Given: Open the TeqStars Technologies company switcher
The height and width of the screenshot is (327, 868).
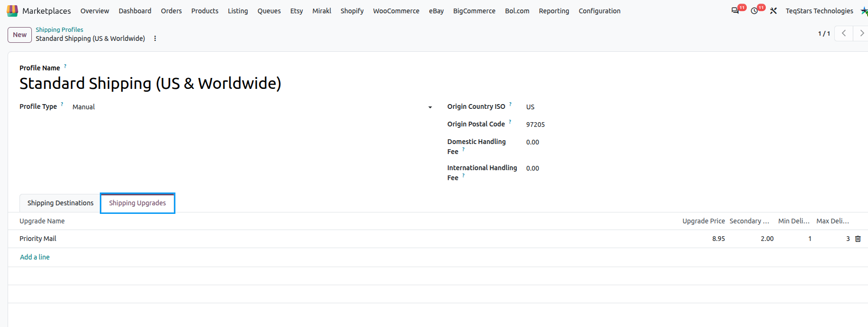Looking at the screenshot, I should tap(819, 11).
